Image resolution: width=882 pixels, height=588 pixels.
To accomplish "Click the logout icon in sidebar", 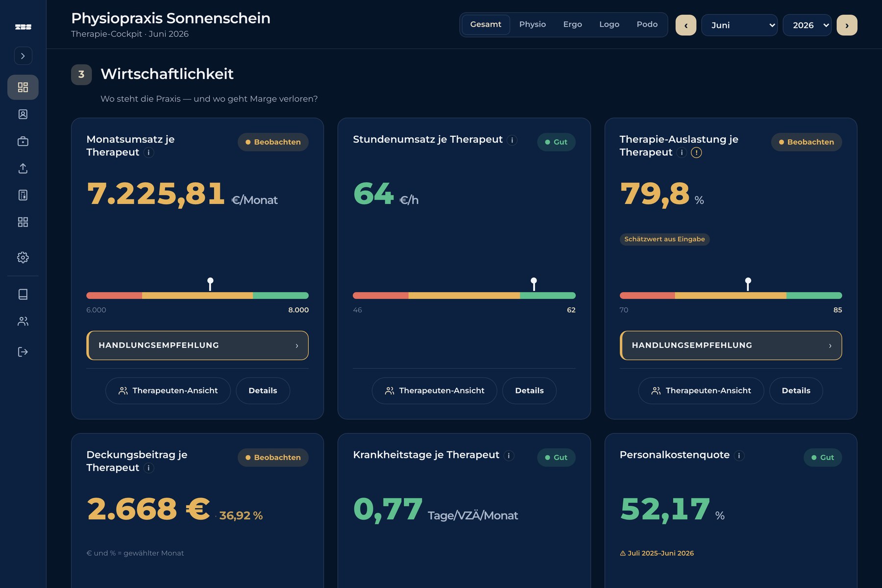I will pos(23,352).
